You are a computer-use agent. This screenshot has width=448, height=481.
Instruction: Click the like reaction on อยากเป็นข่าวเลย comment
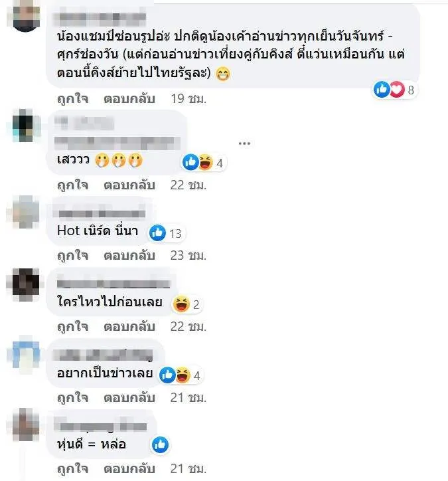click(x=167, y=375)
